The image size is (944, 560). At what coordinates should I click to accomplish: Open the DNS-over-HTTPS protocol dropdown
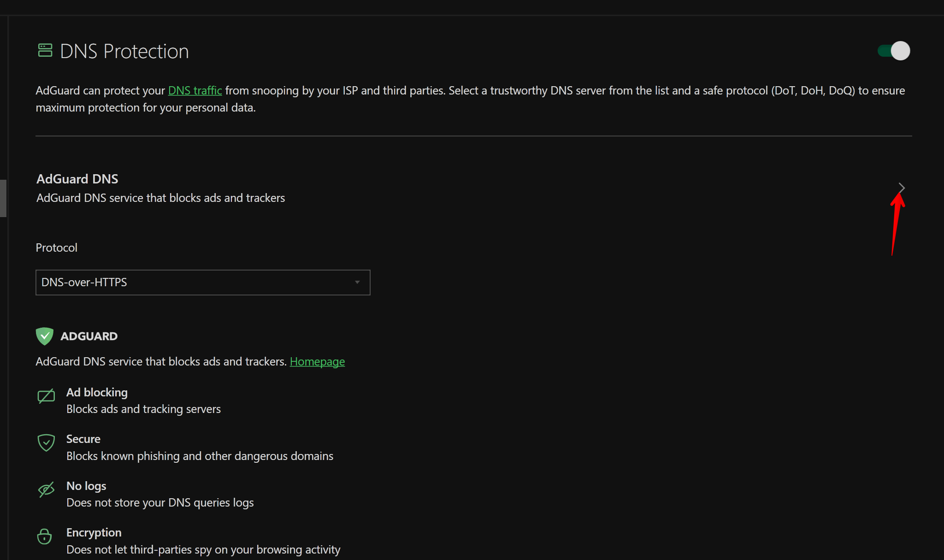203,283
